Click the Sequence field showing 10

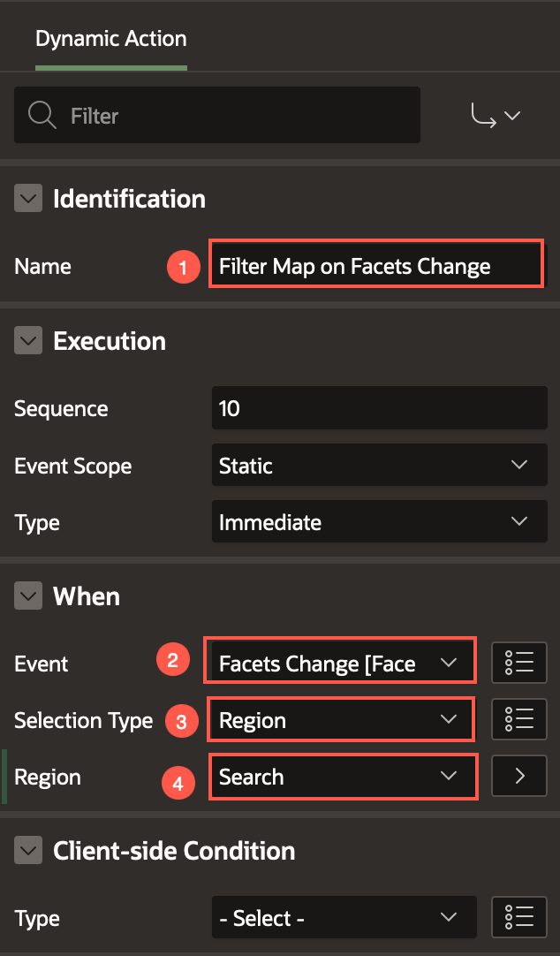click(x=379, y=407)
